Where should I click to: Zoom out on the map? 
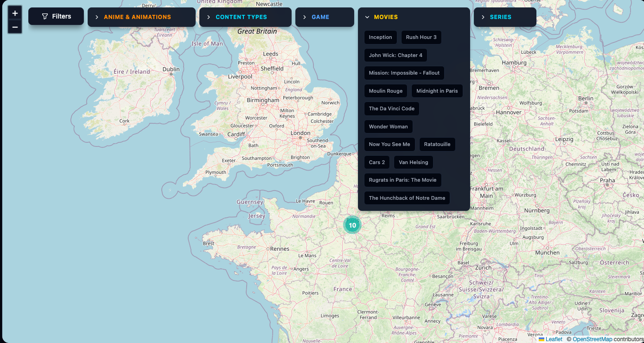coord(15,27)
